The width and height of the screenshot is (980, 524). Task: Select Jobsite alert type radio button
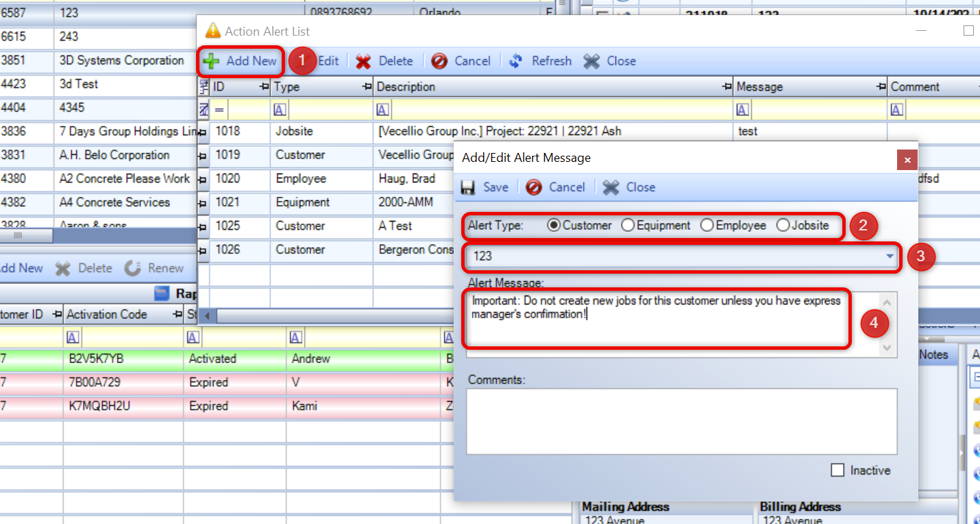tap(803, 225)
